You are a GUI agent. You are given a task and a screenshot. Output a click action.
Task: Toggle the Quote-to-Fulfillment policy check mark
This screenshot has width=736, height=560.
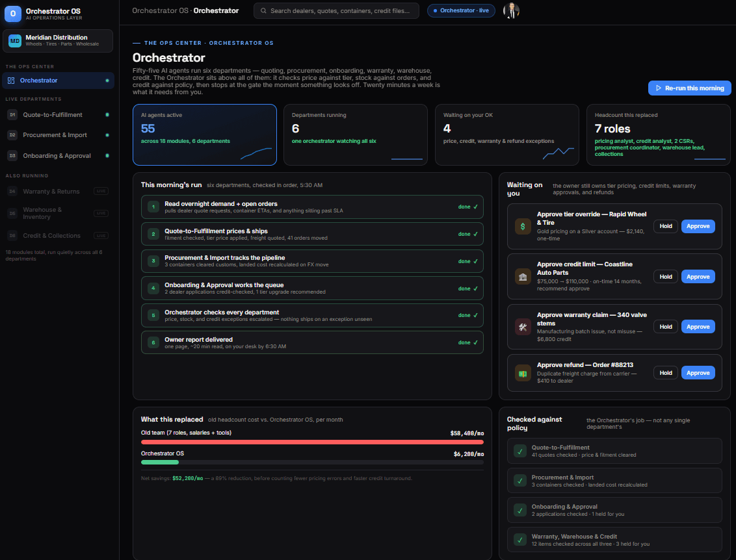click(519, 452)
